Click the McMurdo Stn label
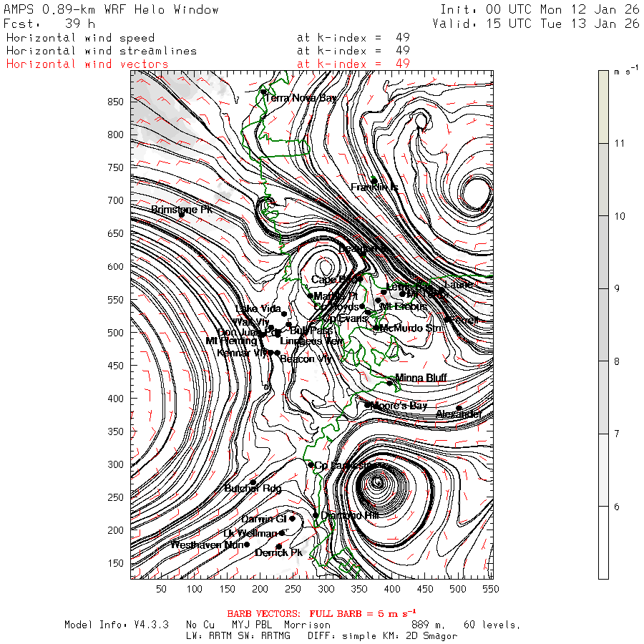This screenshot has width=644, height=644. point(410,328)
